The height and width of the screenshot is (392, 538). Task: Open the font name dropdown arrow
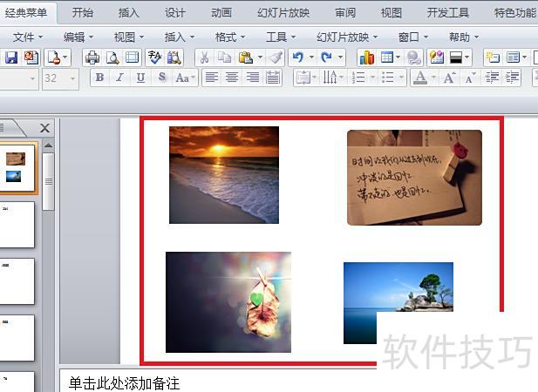pyautogui.click(x=32, y=78)
